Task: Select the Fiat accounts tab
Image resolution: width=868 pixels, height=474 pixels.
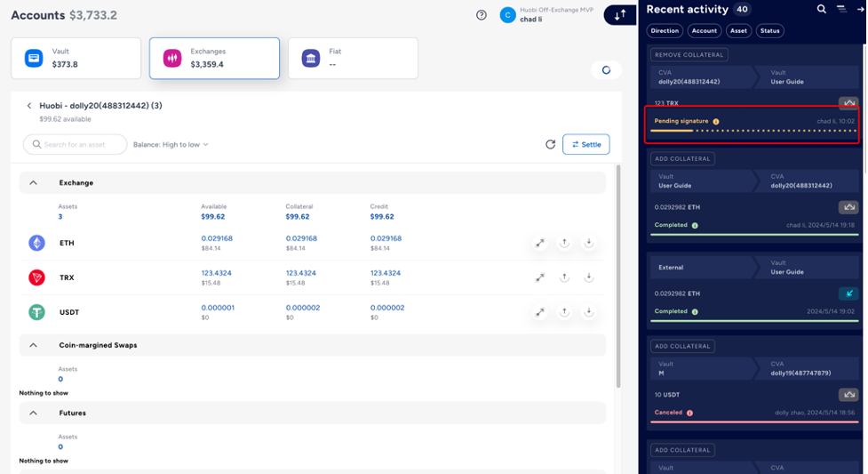Action: pyautogui.click(x=353, y=58)
